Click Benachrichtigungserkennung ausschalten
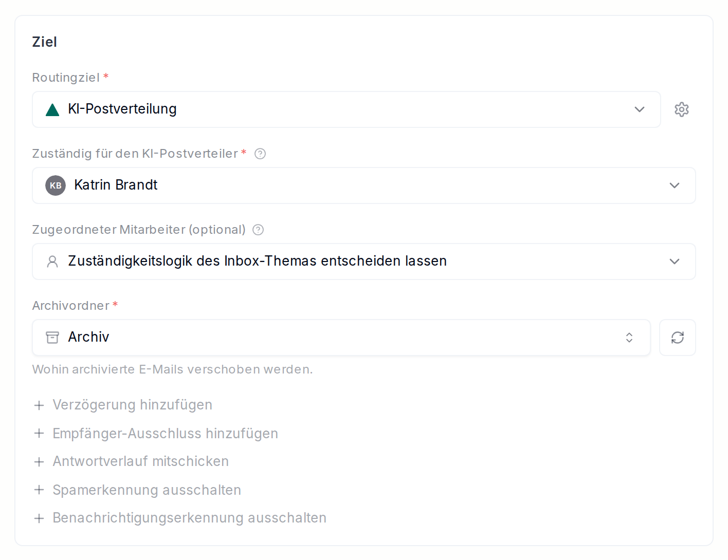This screenshot has height=560, width=728. click(179, 518)
